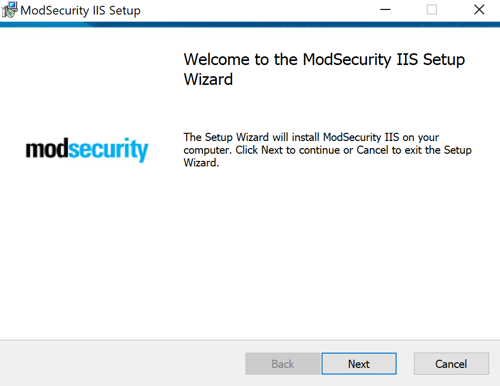This screenshot has width=500, height=386.
Task: Click the modsecurity logo image
Action: [x=87, y=149]
